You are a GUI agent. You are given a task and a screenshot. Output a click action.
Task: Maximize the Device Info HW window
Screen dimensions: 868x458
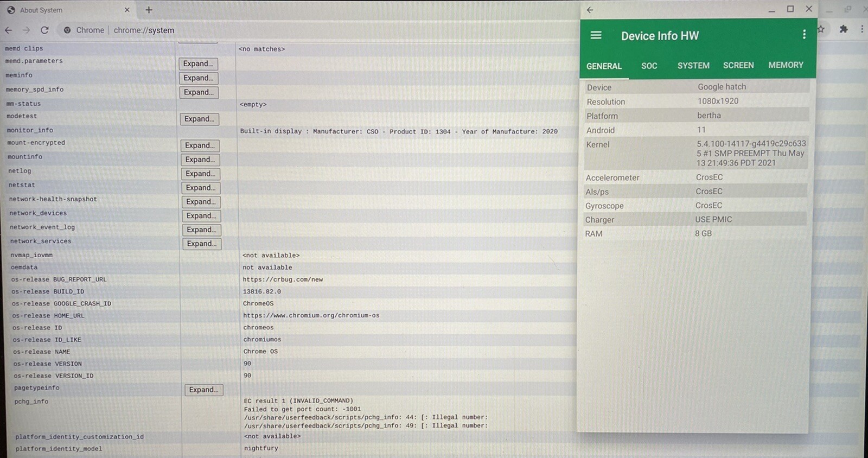point(790,9)
